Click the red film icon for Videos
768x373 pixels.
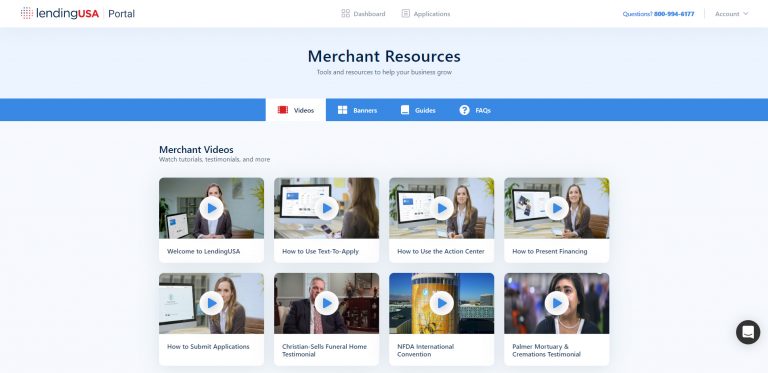tap(283, 110)
